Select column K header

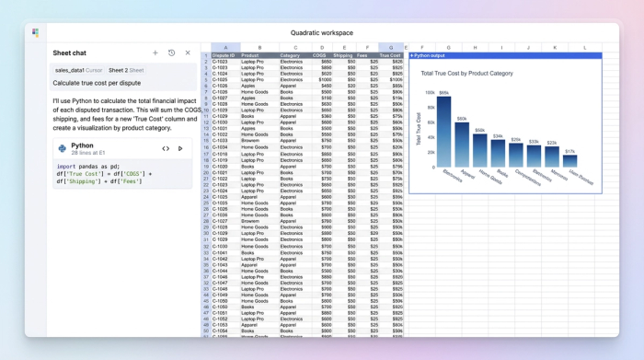[555, 48]
